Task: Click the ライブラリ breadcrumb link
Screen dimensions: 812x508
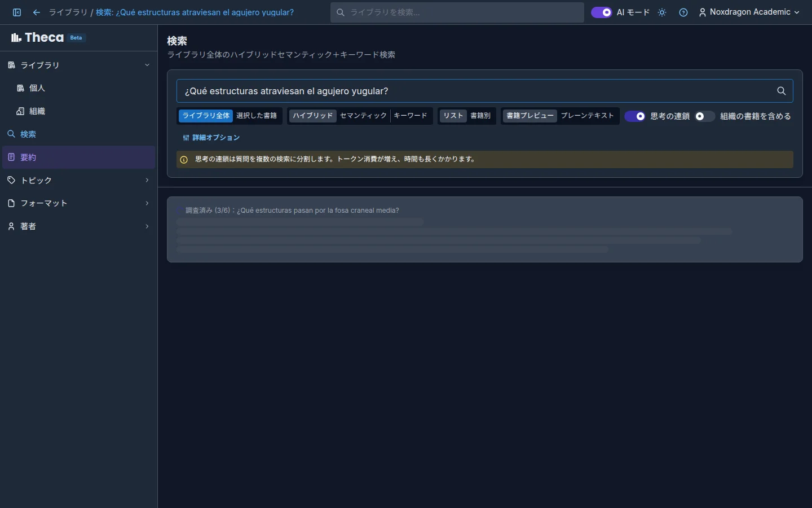Action: coord(68,12)
